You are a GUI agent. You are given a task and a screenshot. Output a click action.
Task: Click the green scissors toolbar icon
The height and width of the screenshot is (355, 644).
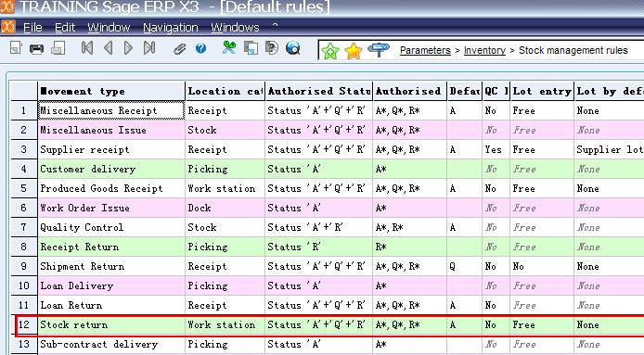229,48
